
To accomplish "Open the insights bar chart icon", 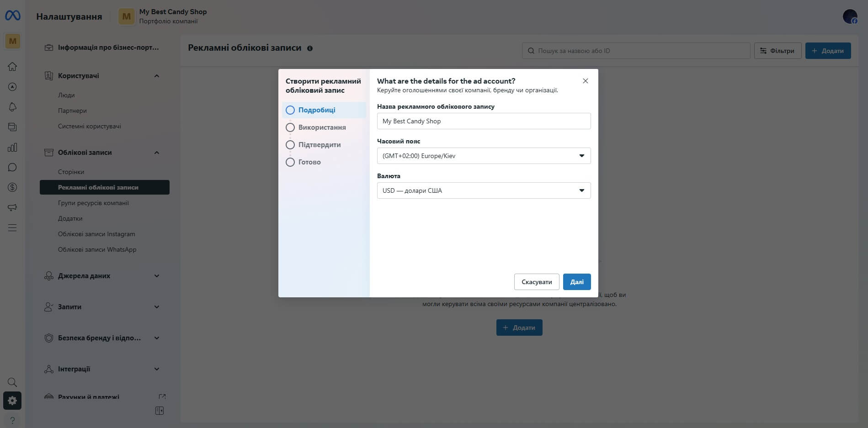I will [x=12, y=147].
